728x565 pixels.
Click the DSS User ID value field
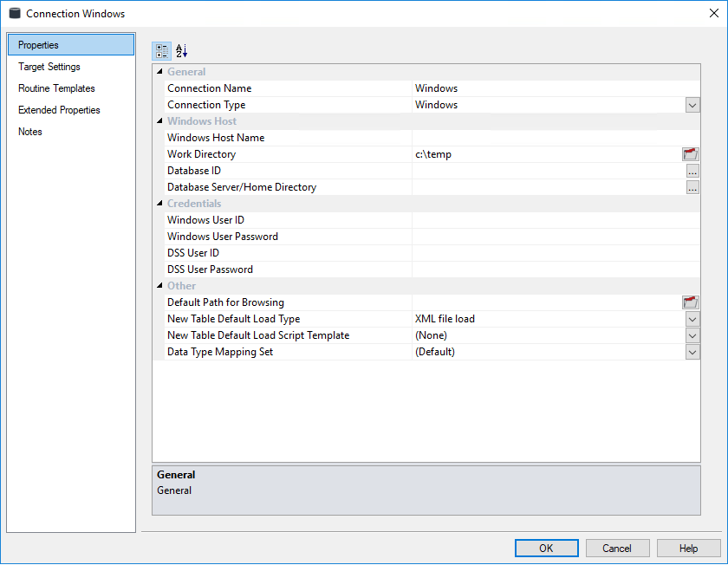[556, 253]
